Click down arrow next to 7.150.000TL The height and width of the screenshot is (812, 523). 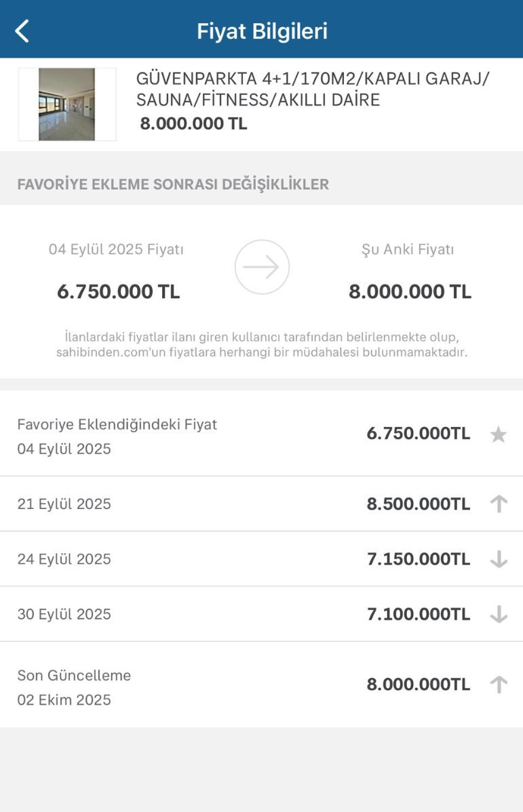click(499, 559)
